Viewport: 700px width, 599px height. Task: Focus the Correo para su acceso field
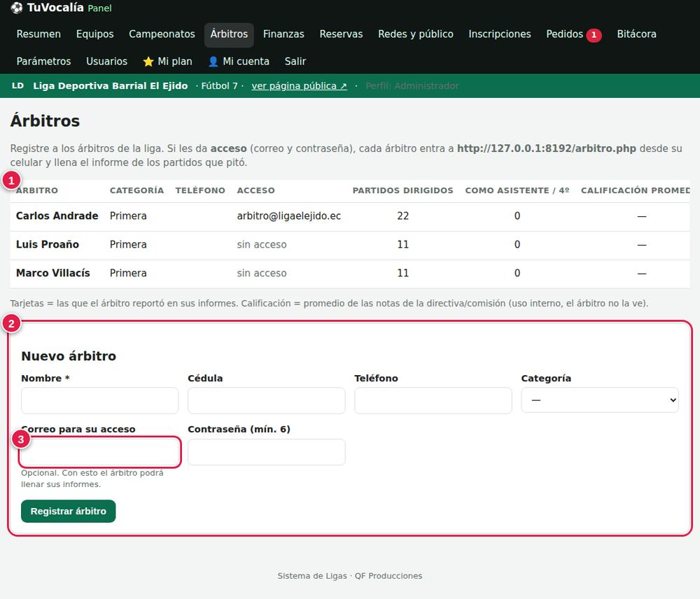[100, 452]
